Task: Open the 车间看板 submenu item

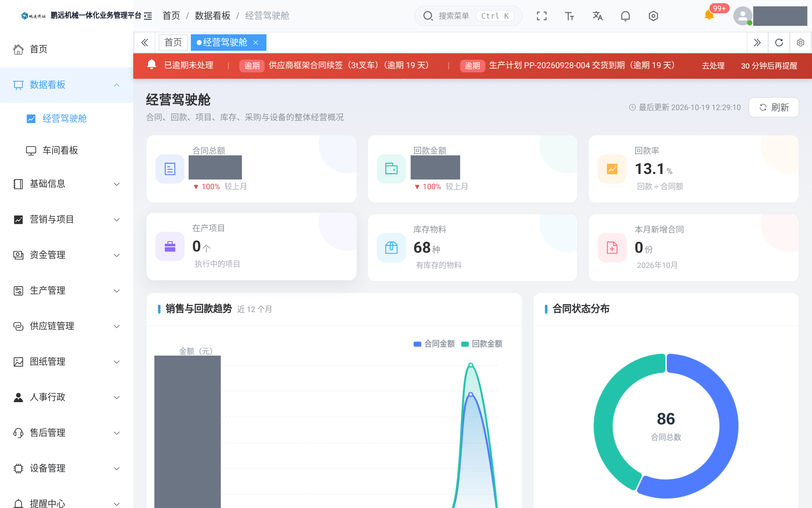Action: tap(66, 150)
